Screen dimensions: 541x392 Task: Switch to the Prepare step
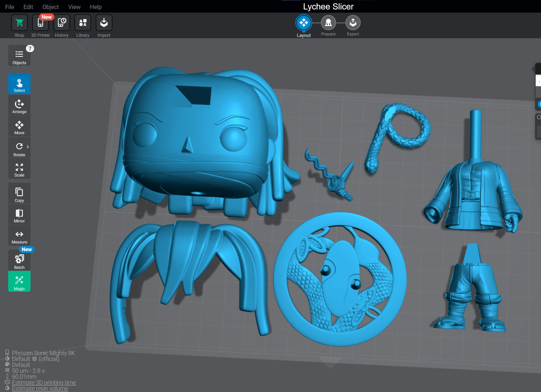coord(328,23)
